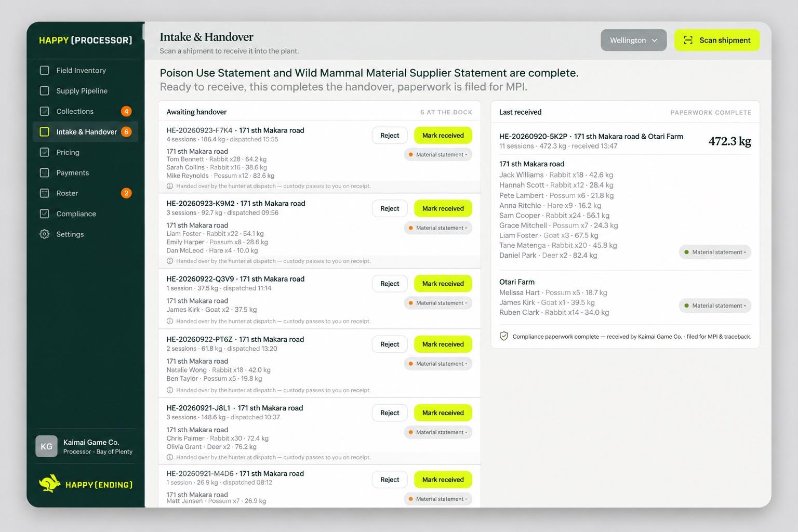Open Roster calendar icon
Screen dimensions: 798x532
45,193
